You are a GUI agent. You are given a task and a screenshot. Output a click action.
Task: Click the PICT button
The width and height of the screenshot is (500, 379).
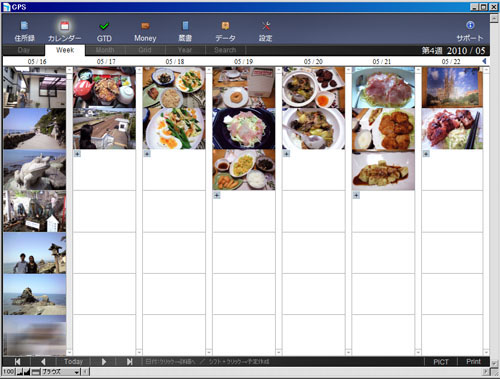pos(441,362)
